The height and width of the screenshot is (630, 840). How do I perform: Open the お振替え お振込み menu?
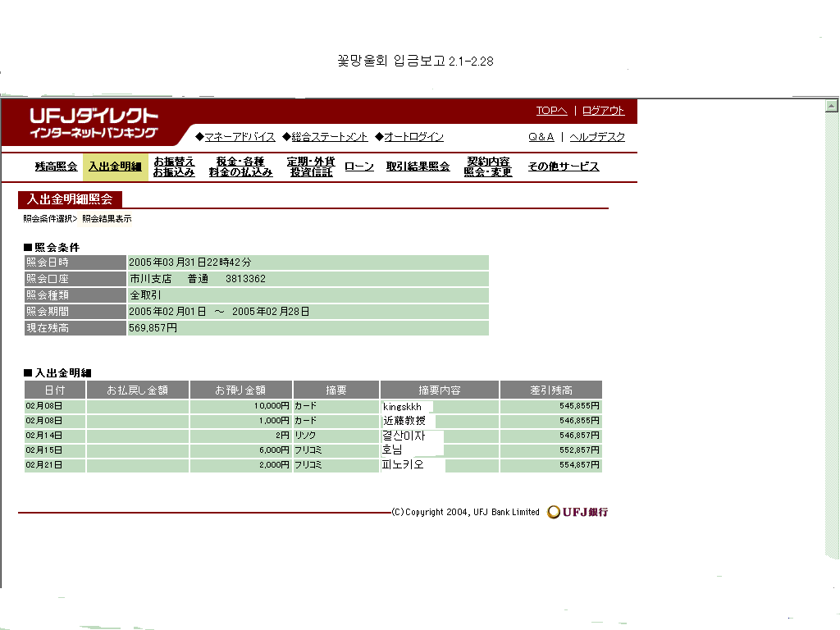pyautogui.click(x=174, y=167)
